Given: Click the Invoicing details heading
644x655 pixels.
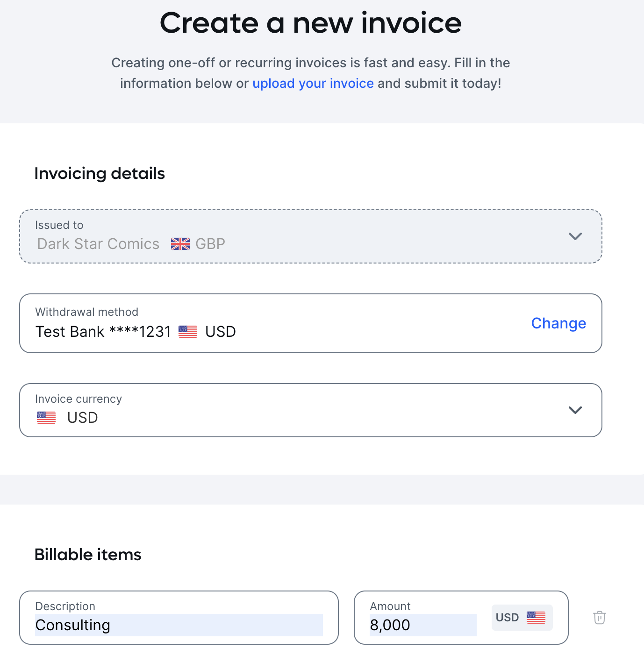Looking at the screenshot, I should (x=100, y=173).
